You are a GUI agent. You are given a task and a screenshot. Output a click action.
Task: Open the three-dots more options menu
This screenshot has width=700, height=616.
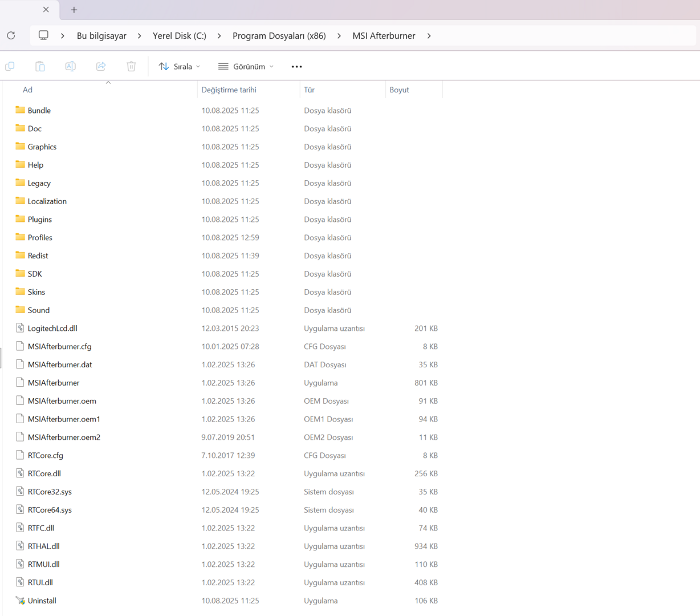pos(296,67)
